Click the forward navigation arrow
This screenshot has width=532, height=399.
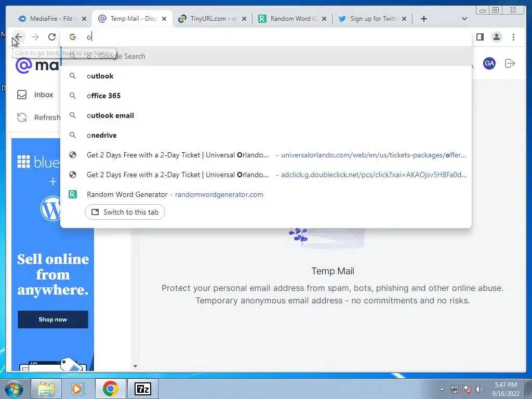point(35,37)
